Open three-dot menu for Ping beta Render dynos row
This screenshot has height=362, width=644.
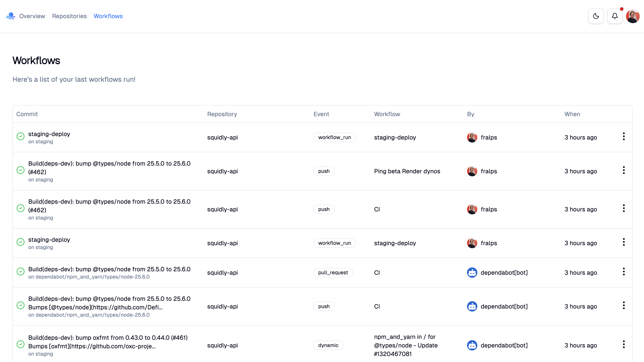(x=623, y=170)
